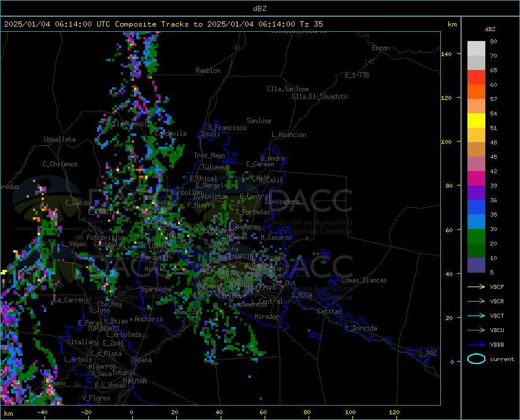
Task: Click the Potrerillos map label
Action: pyautogui.click(x=106, y=237)
